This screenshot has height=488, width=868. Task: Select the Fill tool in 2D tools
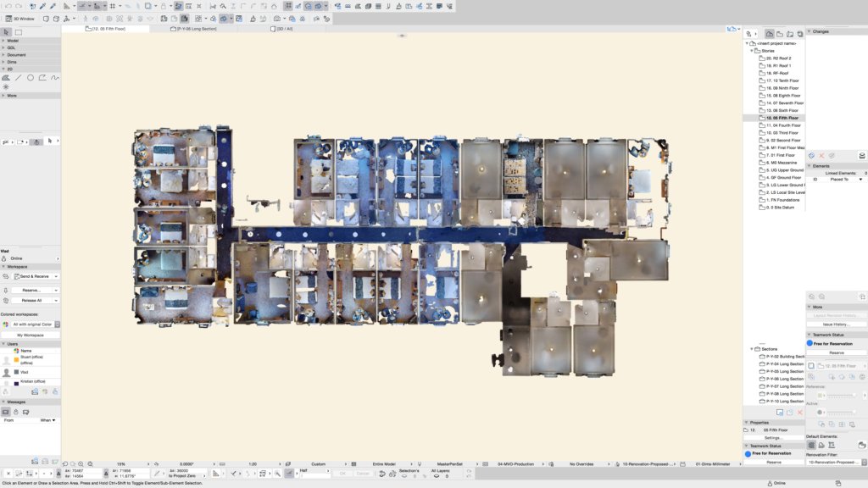7,77
